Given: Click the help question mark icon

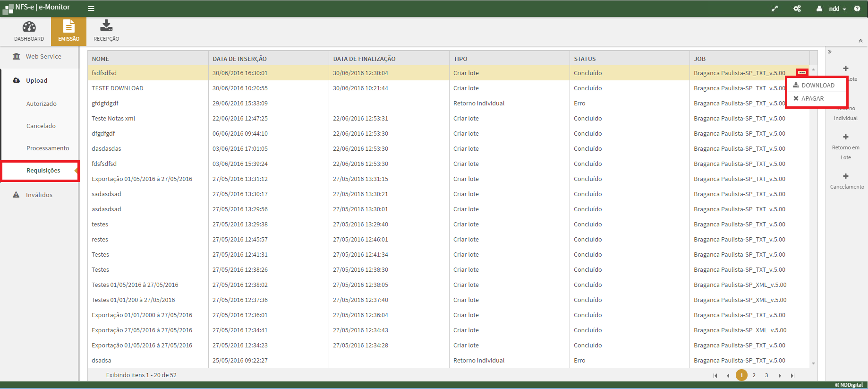Looking at the screenshot, I should (857, 9).
